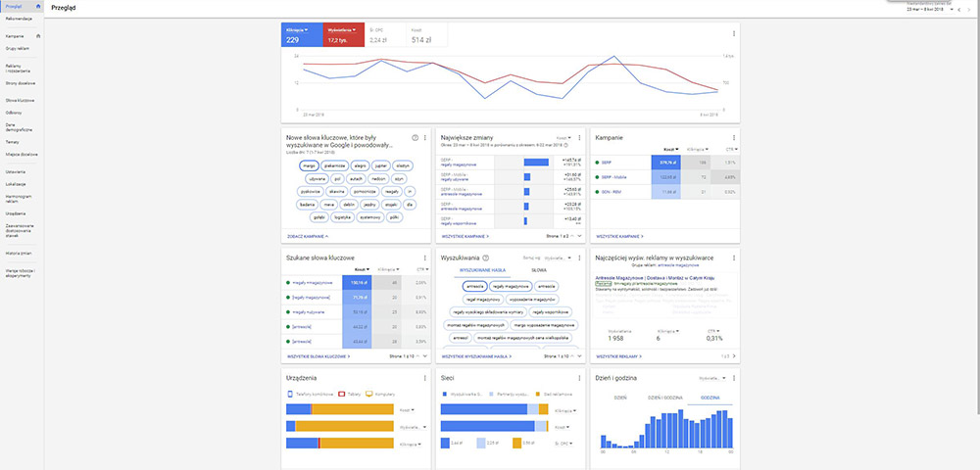Click the help icon in Nowe słowa kluczowe card
The height and width of the screenshot is (470, 980).
[415, 137]
